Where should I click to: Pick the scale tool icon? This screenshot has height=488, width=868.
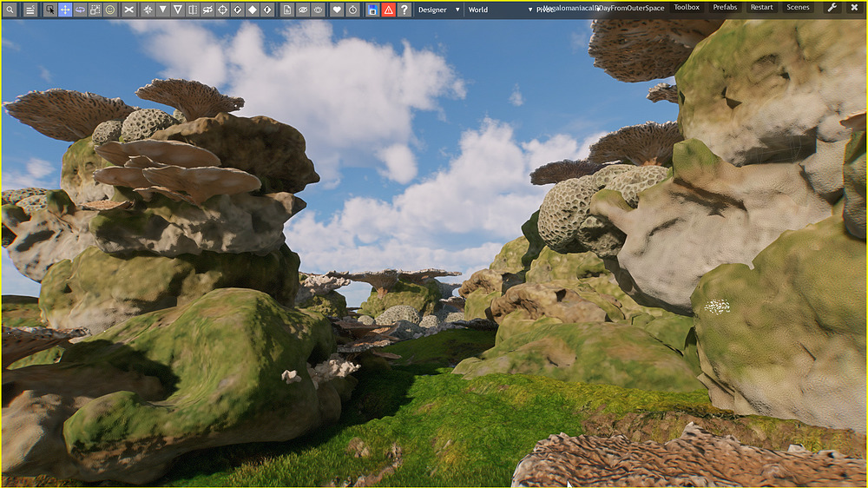pos(95,10)
